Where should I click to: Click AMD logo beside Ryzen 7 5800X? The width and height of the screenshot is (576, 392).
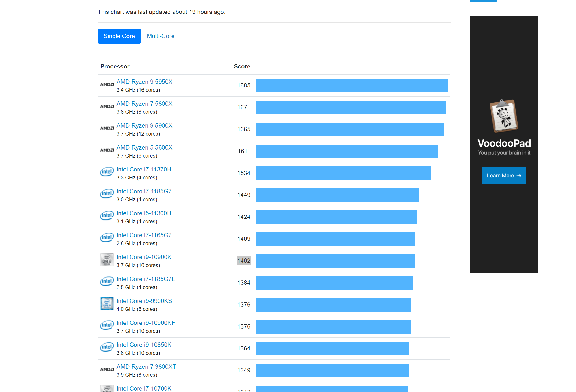(107, 106)
